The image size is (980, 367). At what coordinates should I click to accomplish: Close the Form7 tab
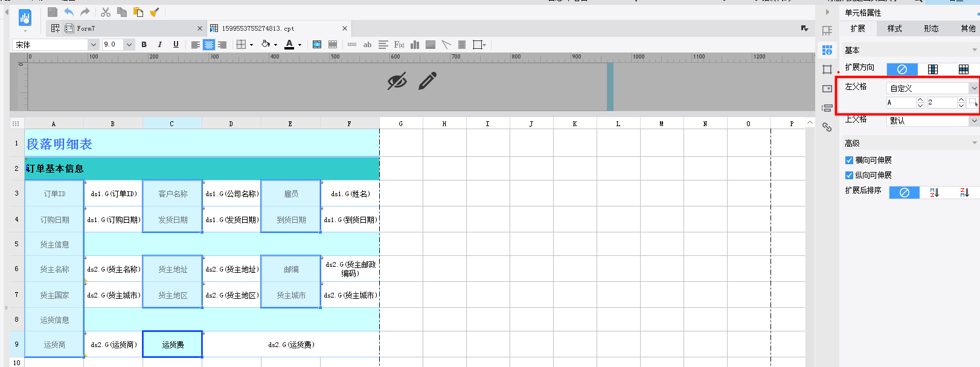point(200,28)
